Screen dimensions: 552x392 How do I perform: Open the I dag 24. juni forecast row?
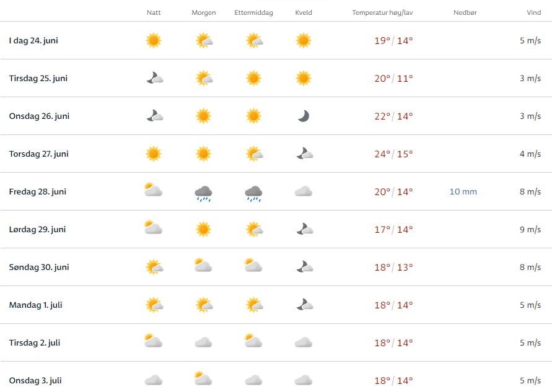pos(34,41)
